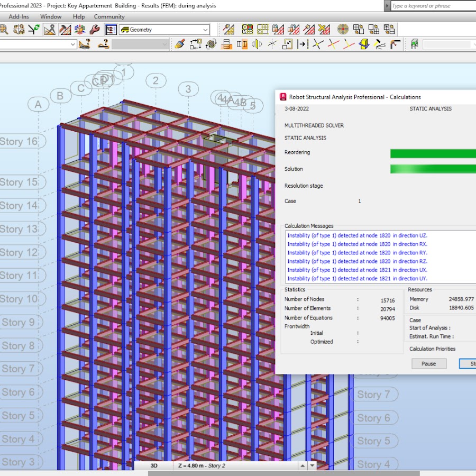Image resolution: width=476 pixels, height=476 pixels.
Task: Open the four-pane views icon with magnifiers
Action: (x=19, y=30)
